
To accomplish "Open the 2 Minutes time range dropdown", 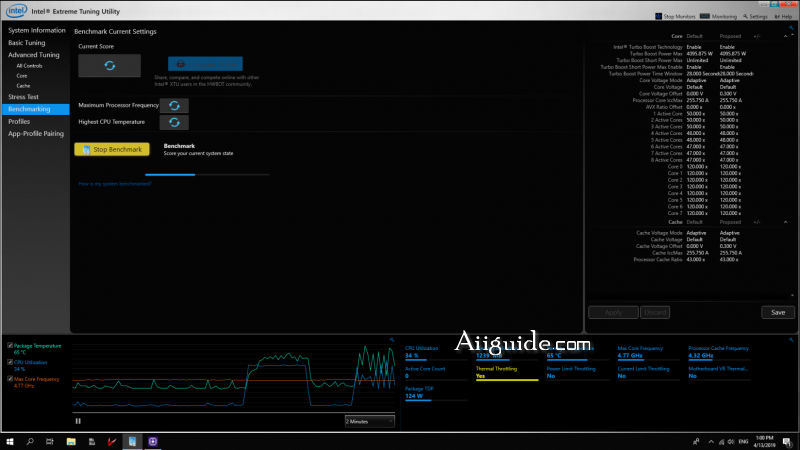I will pyautogui.click(x=369, y=421).
